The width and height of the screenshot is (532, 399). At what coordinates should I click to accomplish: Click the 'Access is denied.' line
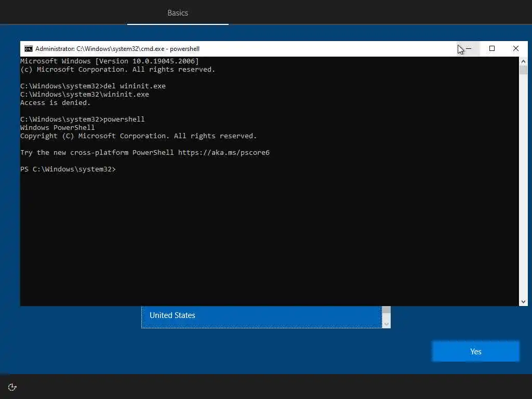(55, 103)
